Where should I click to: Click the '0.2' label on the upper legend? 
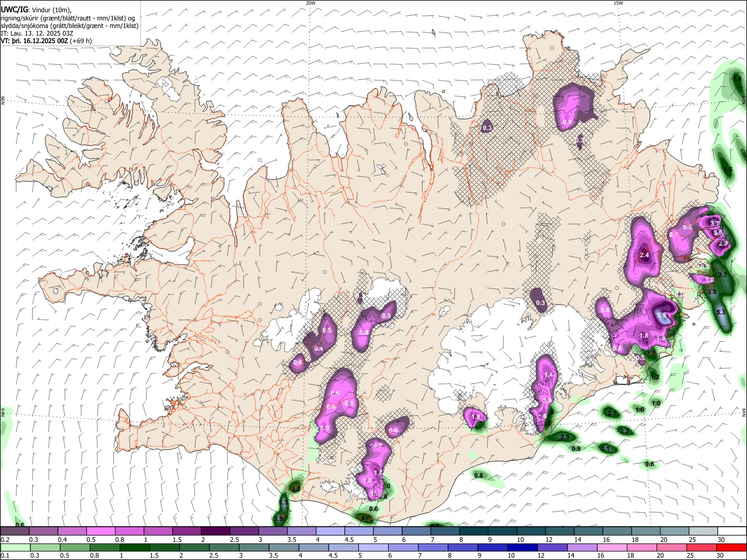5,540
